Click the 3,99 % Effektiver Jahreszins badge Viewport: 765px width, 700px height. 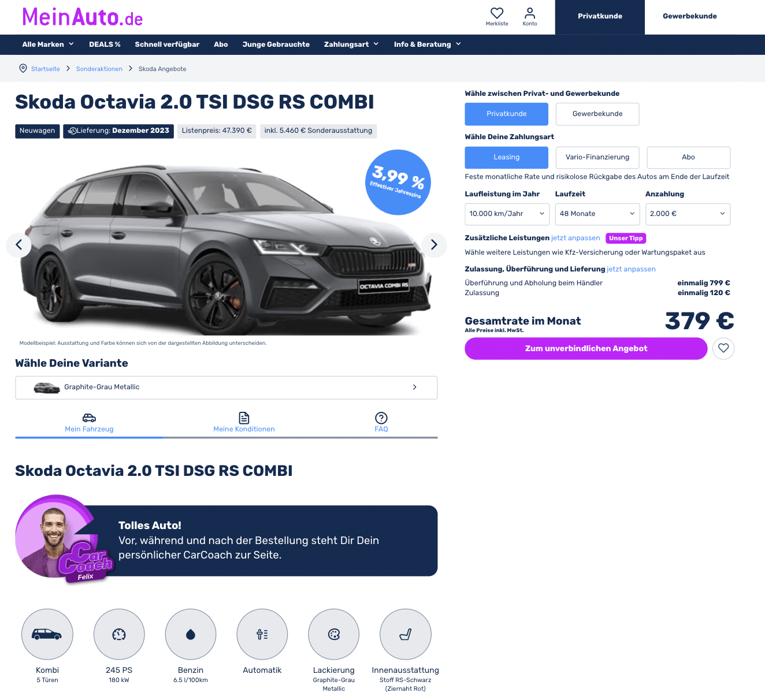[398, 183]
